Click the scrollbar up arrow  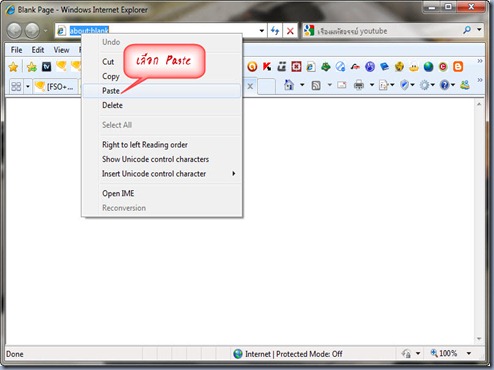click(479, 104)
